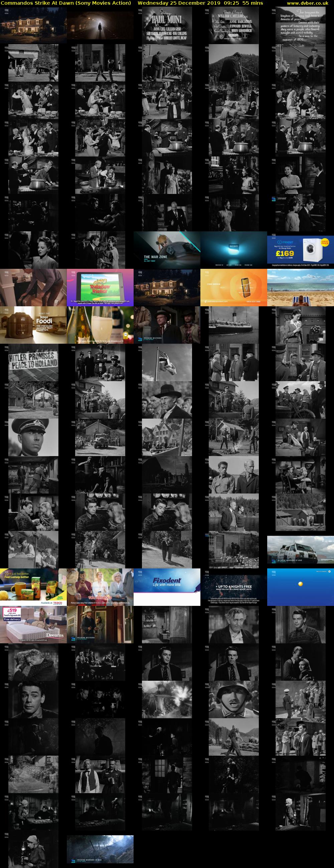Image resolution: width=334 pixels, height=868 pixels.
Task: Open the Weekend Westerns cowboy-hat promo thumbnail
Action: pos(100,624)
